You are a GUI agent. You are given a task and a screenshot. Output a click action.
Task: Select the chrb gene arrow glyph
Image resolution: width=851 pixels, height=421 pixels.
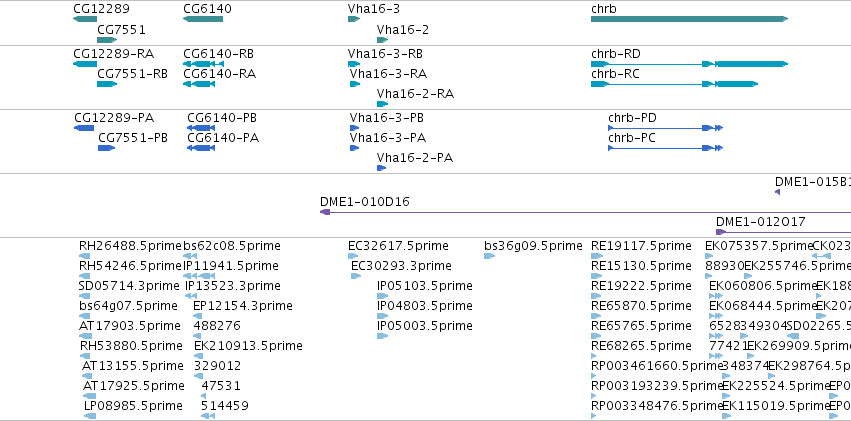[689, 19]
